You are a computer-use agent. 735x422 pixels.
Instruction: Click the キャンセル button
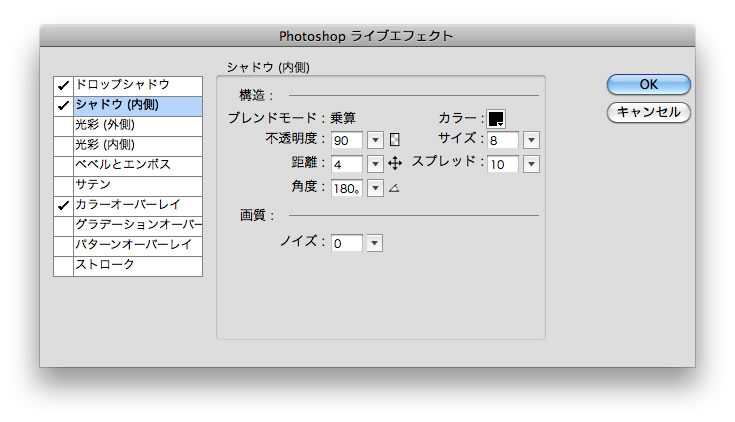648,112
